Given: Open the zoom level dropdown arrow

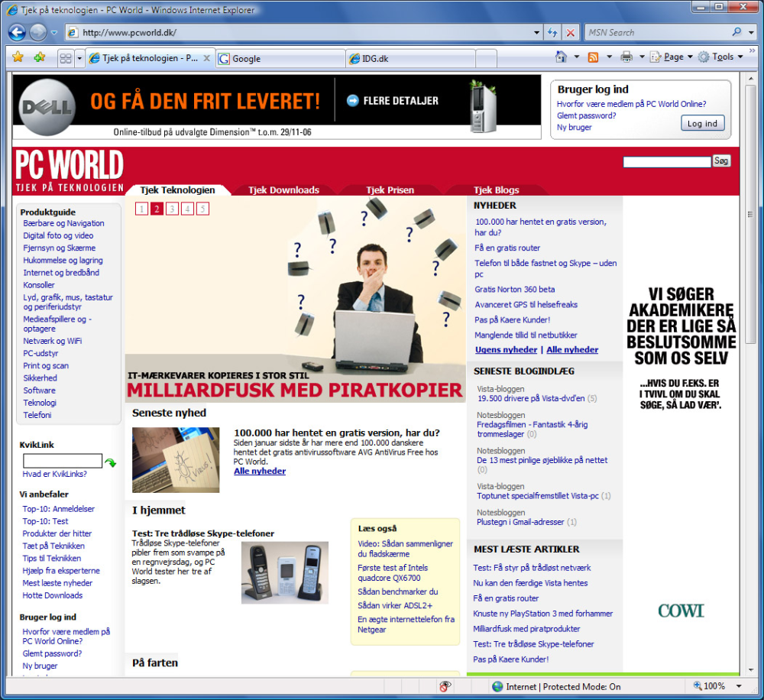Looking at the screenshot, I should (x=739, y=686).
